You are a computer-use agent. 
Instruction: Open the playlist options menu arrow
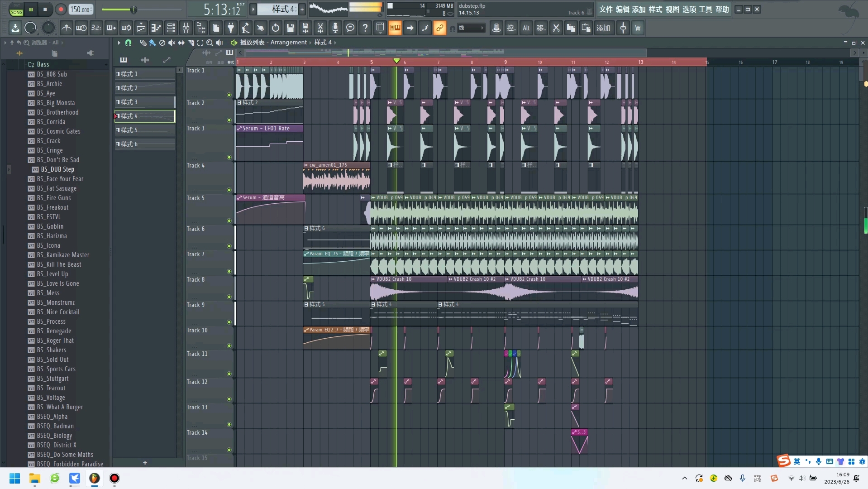(x=119, y=43)
